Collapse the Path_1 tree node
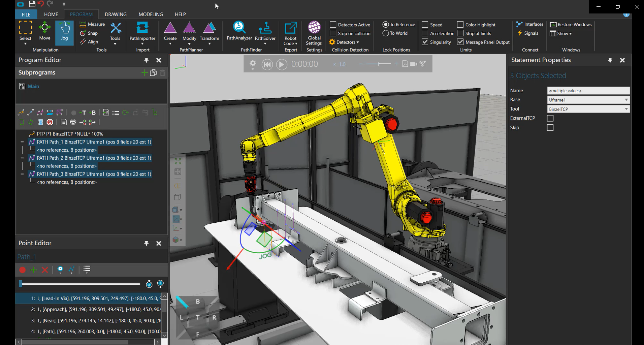 click(x=22, y=142)
